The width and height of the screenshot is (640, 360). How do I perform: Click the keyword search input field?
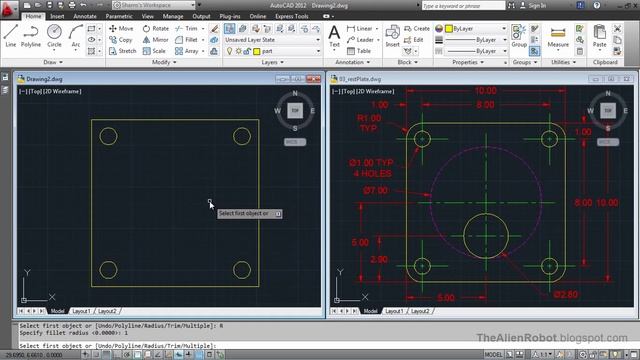463,6
